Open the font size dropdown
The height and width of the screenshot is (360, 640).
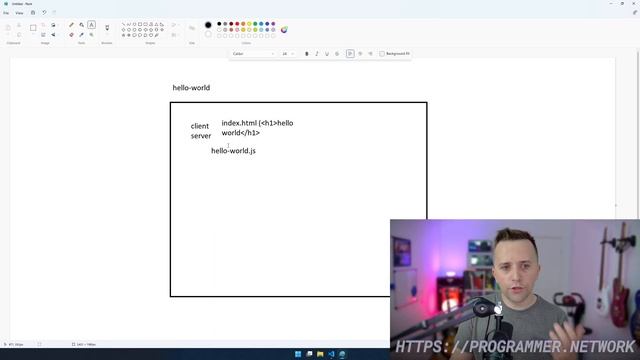(288, 54)
